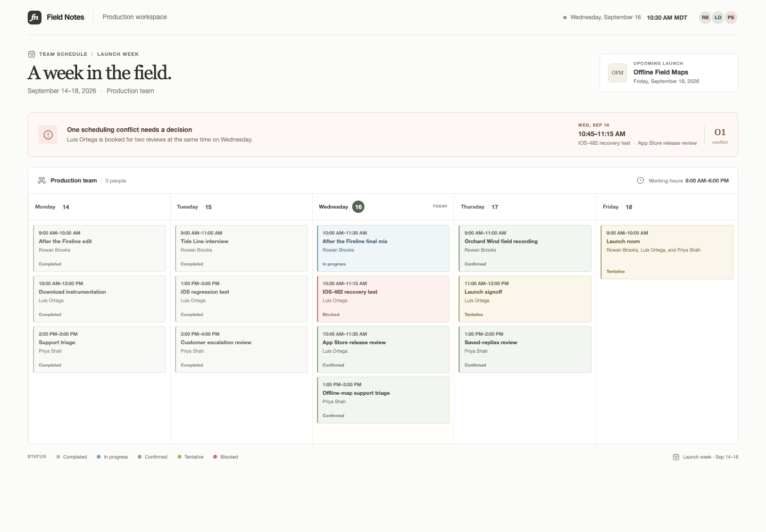Screen dimensions: 766x532
Task: Open the LO user avatar
Action: click(x=718, y=18)
